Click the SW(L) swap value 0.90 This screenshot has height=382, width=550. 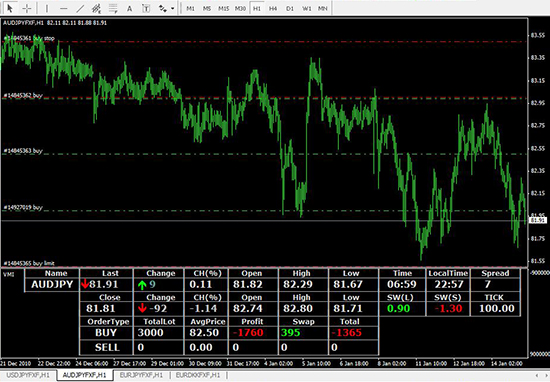[399, 308]
